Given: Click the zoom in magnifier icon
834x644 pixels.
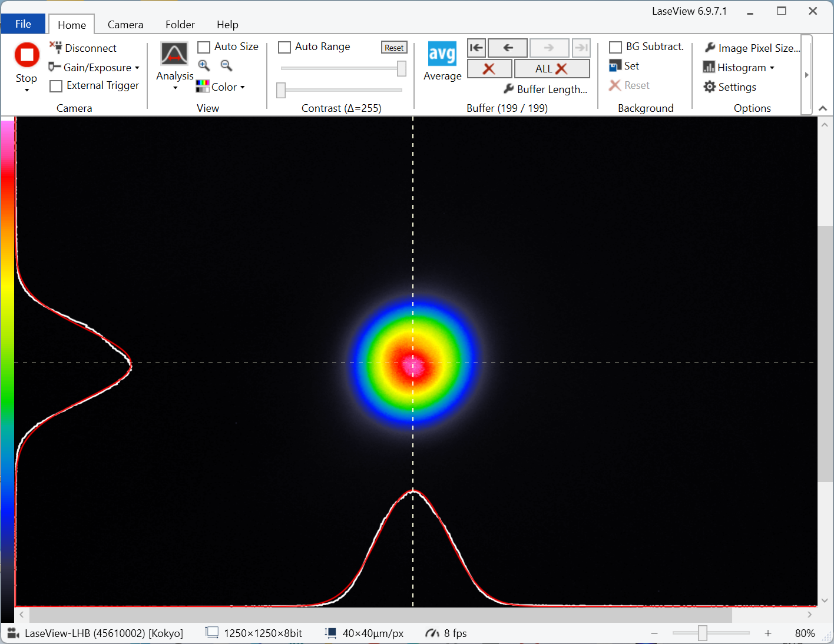Looking at the screenshot, I should [x=204, y=65].
